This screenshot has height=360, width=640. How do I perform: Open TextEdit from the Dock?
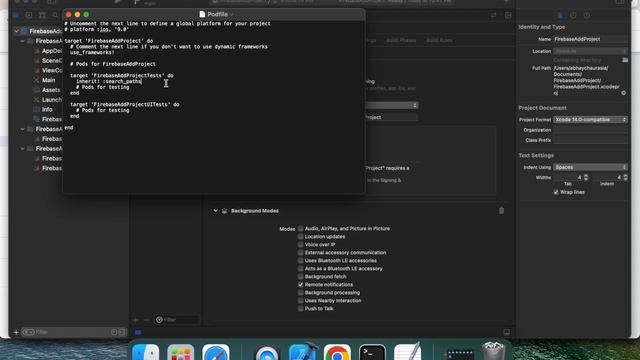coord(407,352)
